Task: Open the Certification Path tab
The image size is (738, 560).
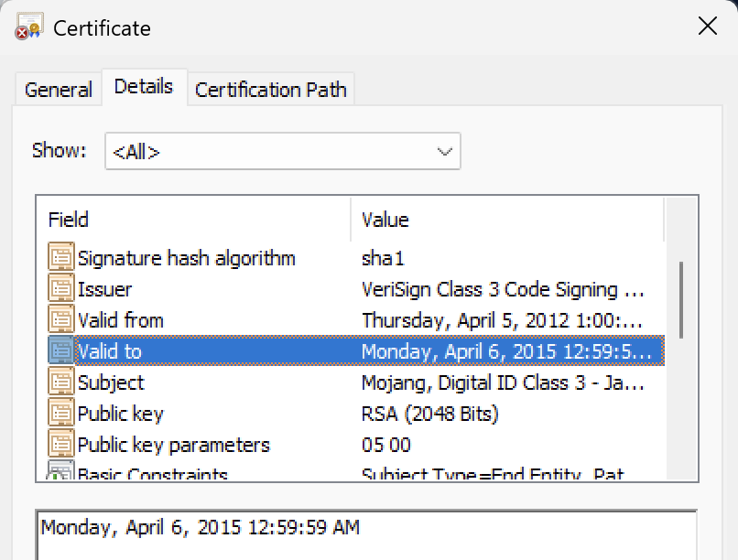Action: tap(270, 90)
